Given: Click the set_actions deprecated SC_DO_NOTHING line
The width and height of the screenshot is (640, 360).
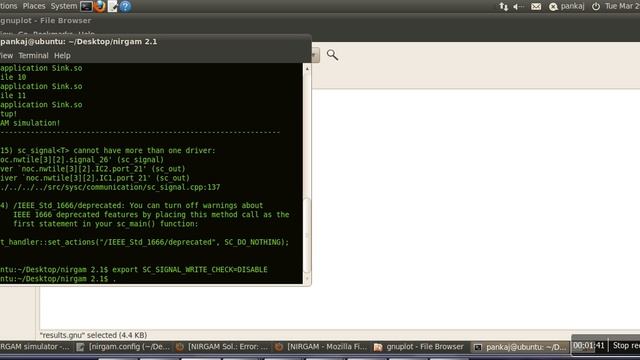Looking at the screenshot, I should click(144, 242).
